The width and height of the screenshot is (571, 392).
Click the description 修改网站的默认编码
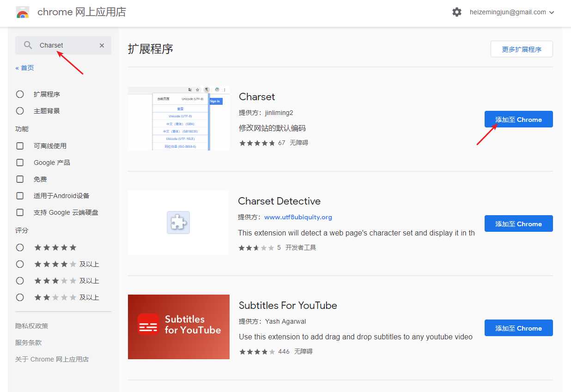pyautogui.click(x=272, y=128)
